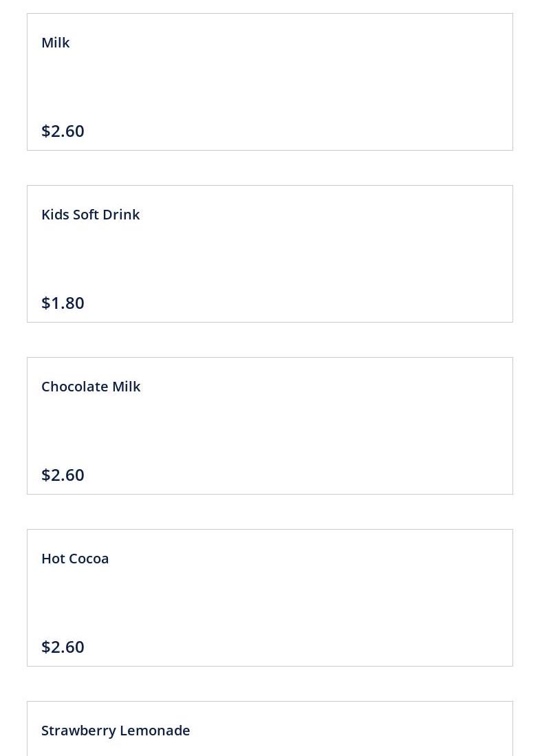Click the $2.60 price under Chocolate Milk

pos(63,475)
